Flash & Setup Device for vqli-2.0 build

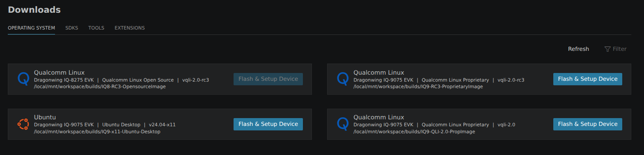587,124
